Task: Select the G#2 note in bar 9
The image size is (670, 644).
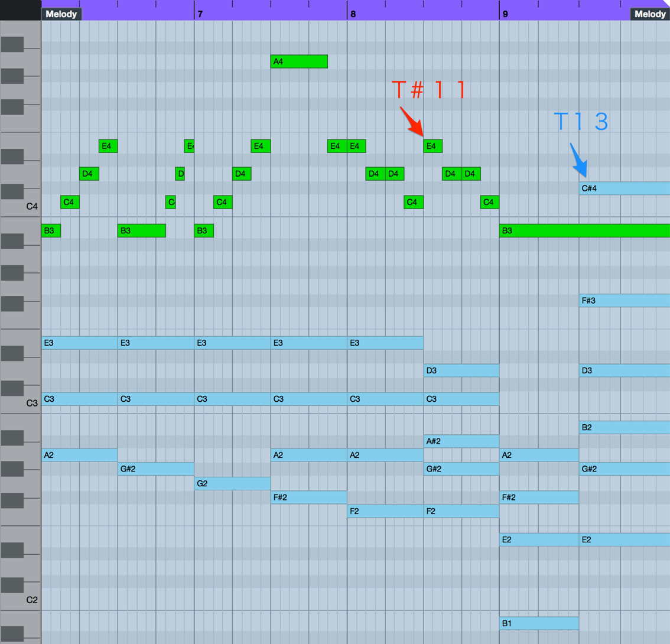Action: [x=625, y=469]
